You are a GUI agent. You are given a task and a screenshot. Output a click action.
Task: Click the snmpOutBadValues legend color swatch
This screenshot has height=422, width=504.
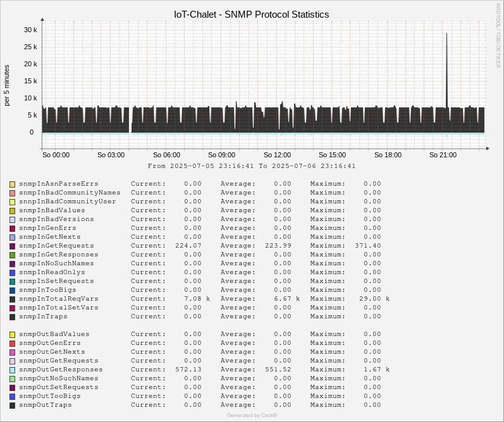point(12,335)
